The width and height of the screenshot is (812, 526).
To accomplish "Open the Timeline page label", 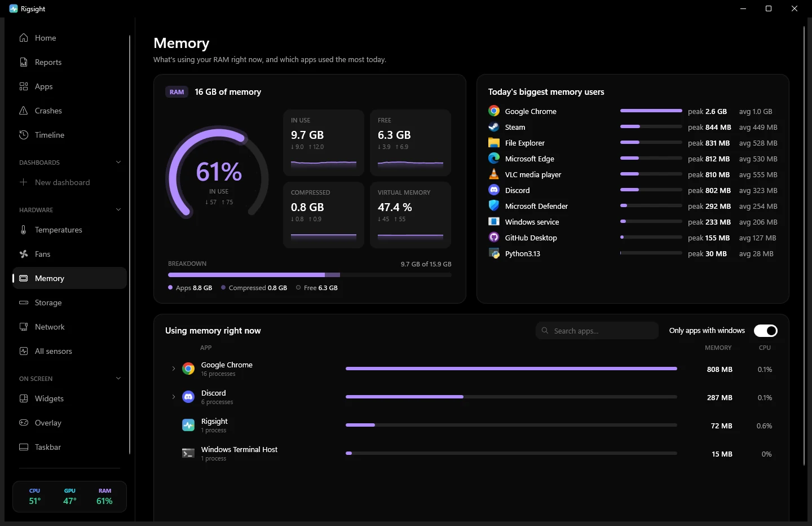I will pyautogui.click(x=50, y=135).
